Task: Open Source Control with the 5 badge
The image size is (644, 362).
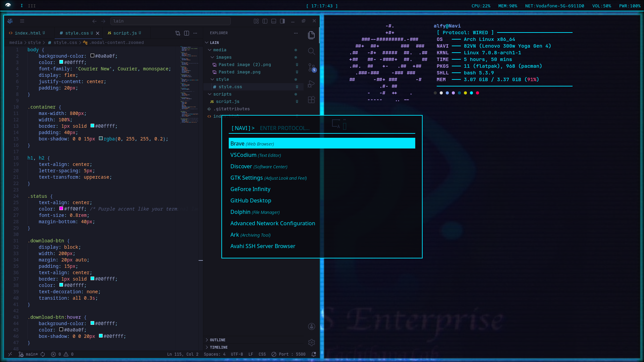Action: [x=312, y=68]
